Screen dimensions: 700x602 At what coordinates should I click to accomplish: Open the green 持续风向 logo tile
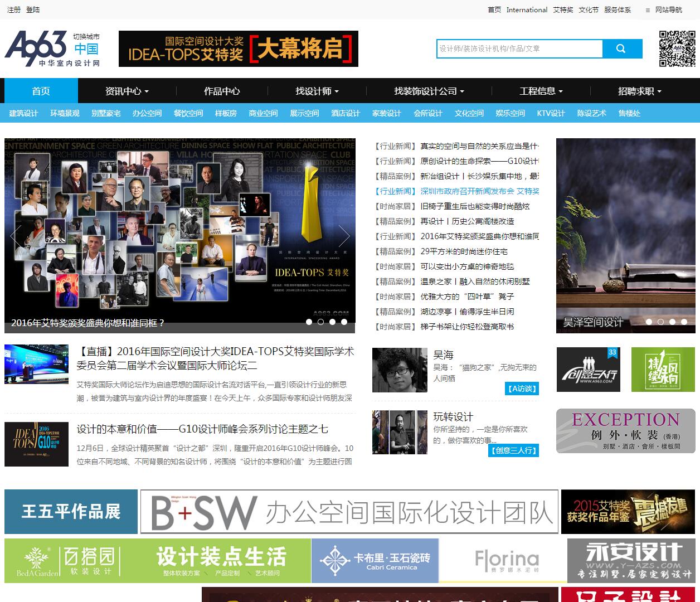[663, 370]
